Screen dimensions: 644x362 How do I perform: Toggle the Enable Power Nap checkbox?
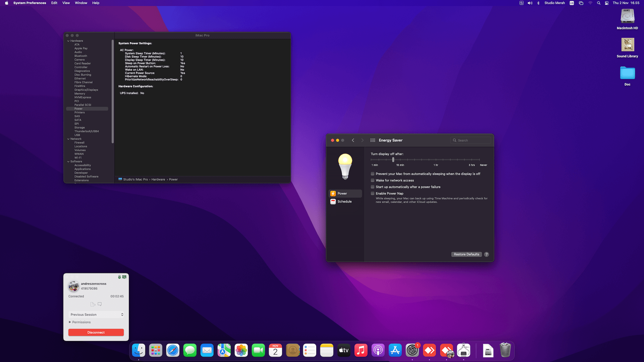372,193
